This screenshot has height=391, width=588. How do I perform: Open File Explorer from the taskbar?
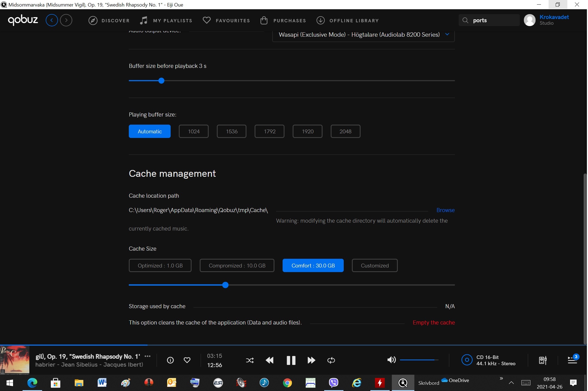79,383
